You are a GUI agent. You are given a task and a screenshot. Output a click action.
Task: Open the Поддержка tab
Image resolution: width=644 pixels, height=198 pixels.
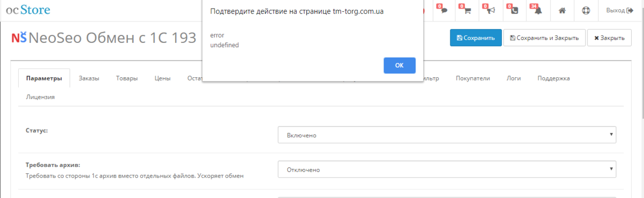click(553, 78)
